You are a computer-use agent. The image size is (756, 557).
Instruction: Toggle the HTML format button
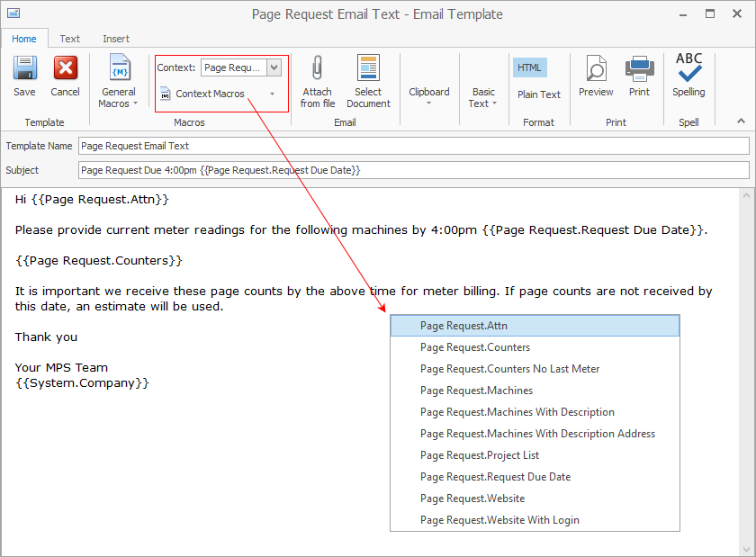tap(529, 67)
